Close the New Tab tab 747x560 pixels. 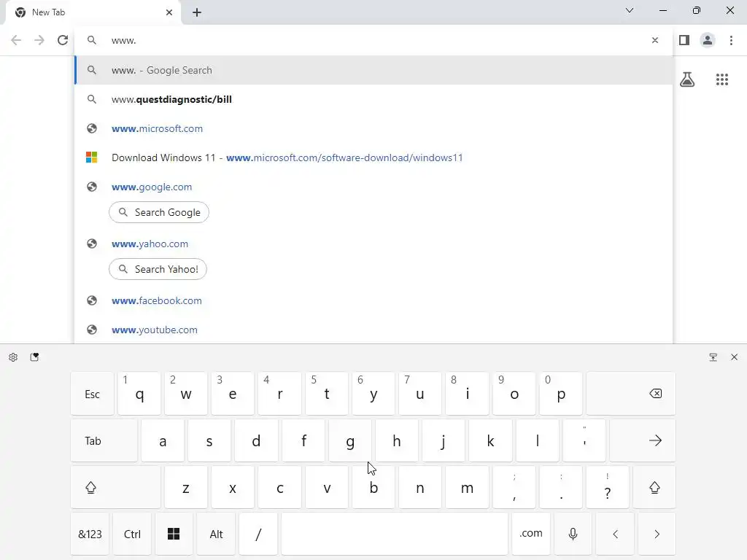coord(169,12)
